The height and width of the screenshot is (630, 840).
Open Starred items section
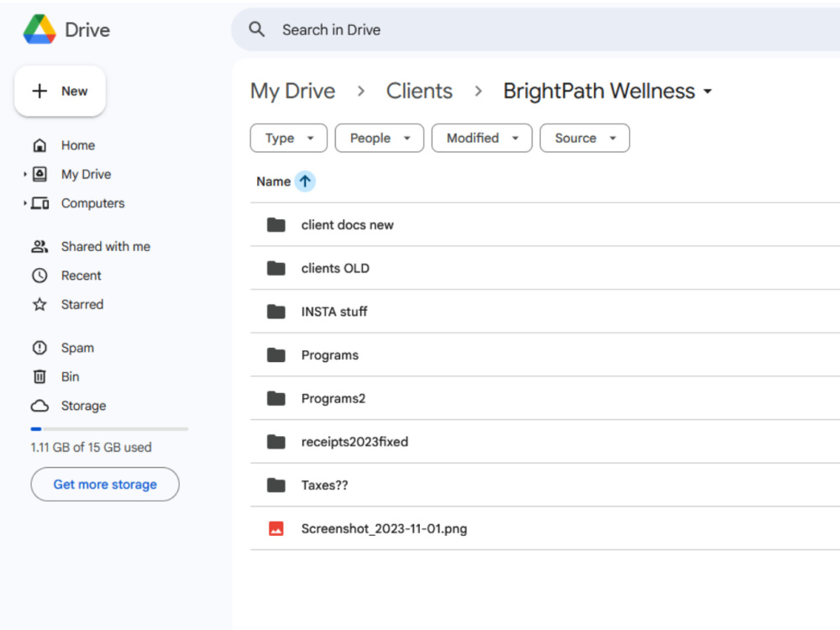(82, 304)
